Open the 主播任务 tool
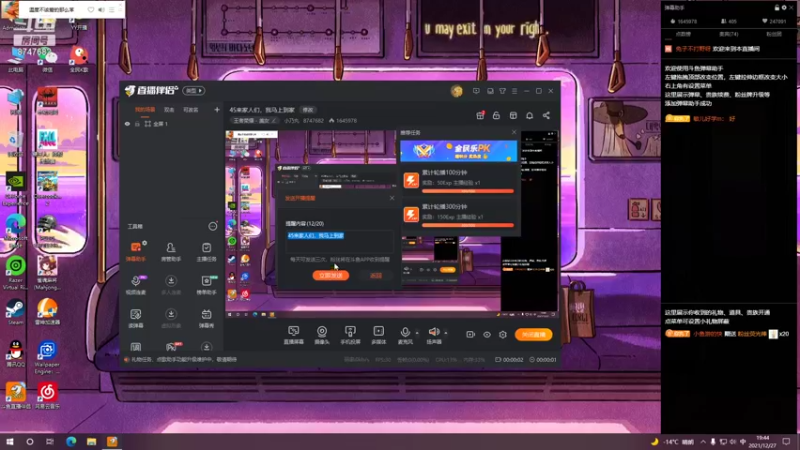 click(206, 252)
